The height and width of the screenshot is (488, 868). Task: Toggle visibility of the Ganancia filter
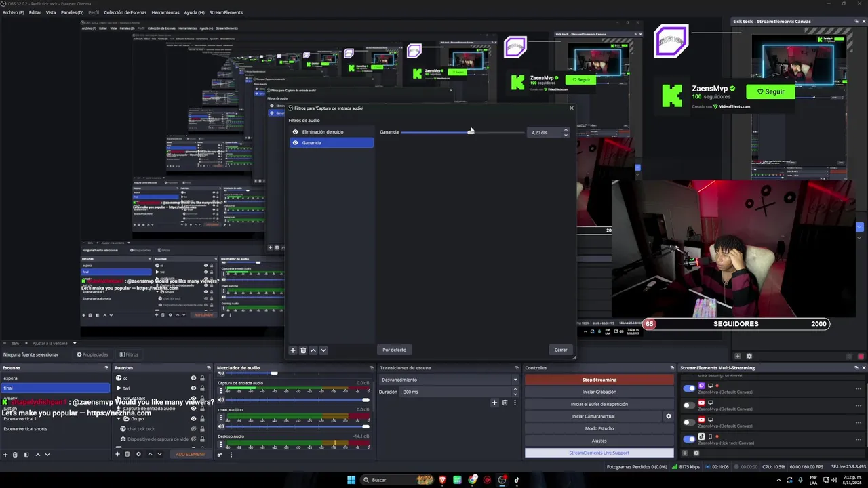click(x=295, y=143)
